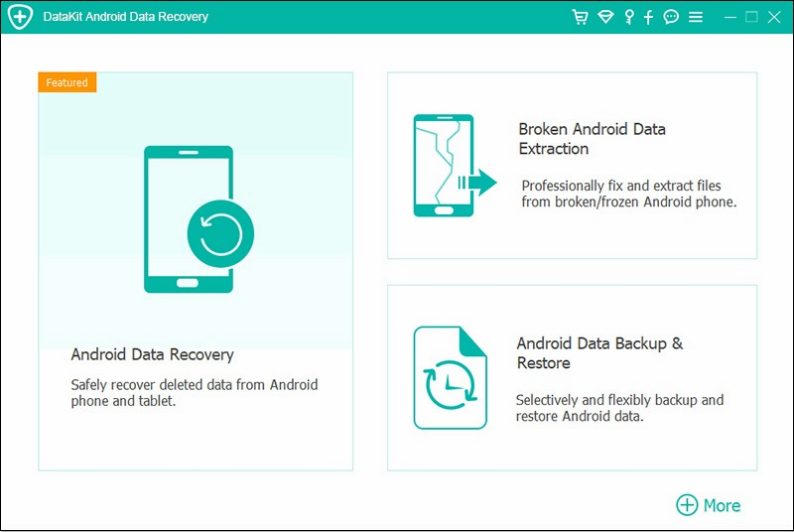
Task: Select the Android Data Recovery title
Action: 152,354
